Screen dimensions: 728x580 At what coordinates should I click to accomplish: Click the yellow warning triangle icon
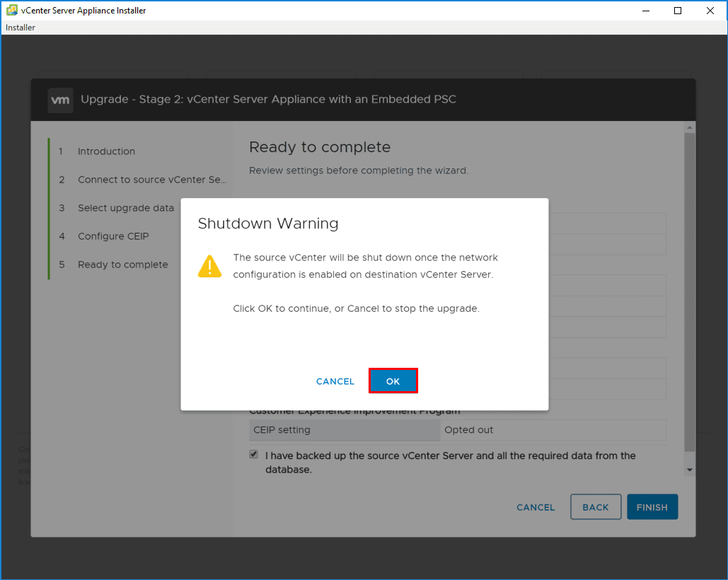(210, 267)
